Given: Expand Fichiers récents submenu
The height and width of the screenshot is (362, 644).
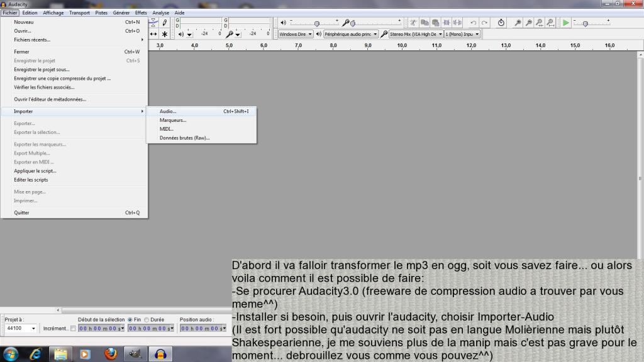Looking at the screenshot, I should [74, 40].
